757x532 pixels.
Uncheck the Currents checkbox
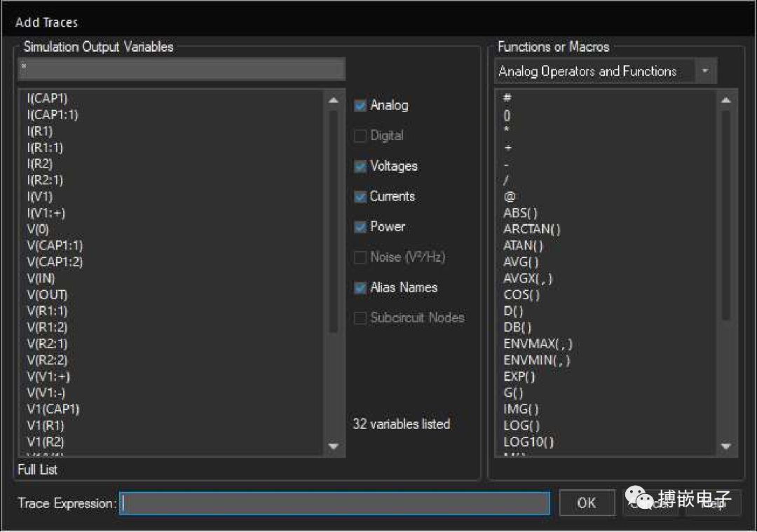pyautogui.click(x=360, y=196)
